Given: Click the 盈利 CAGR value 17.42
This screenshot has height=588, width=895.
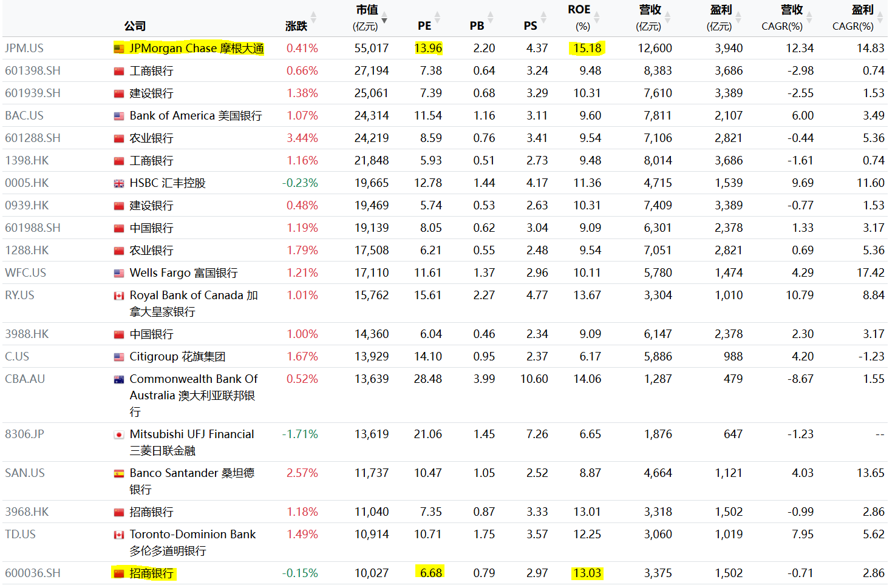Looking at the screenshot, I should pos(871,273).
